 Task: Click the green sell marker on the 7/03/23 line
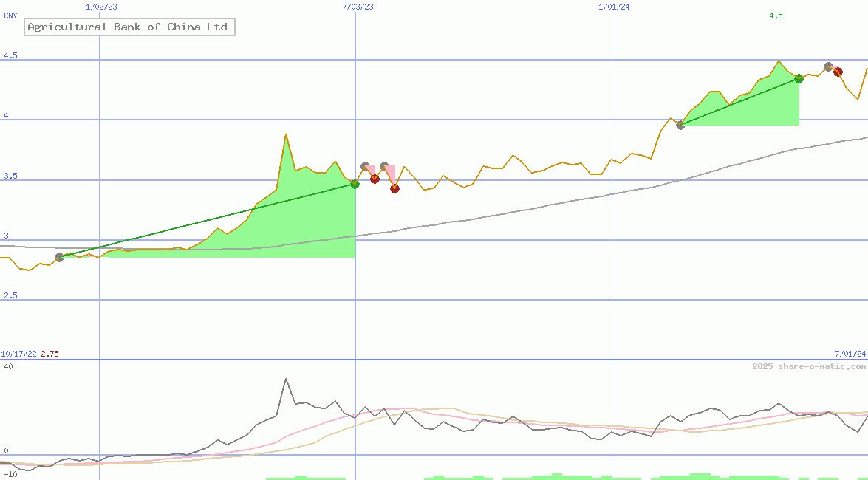[x=355, y=184]
